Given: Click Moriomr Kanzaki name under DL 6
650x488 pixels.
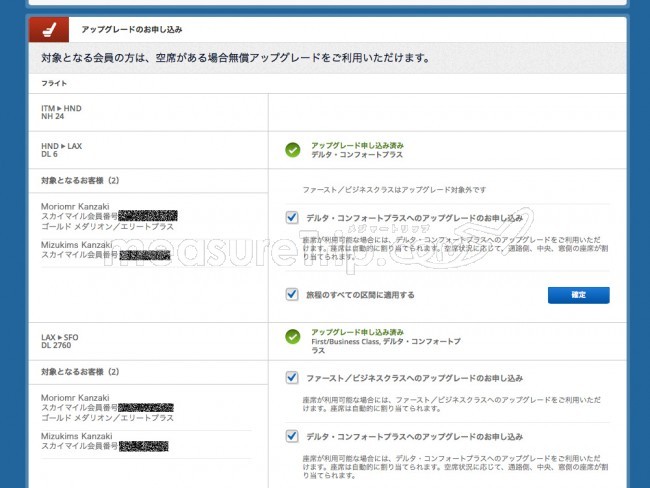Looking at the screenshot, I should tap(75, 206).
